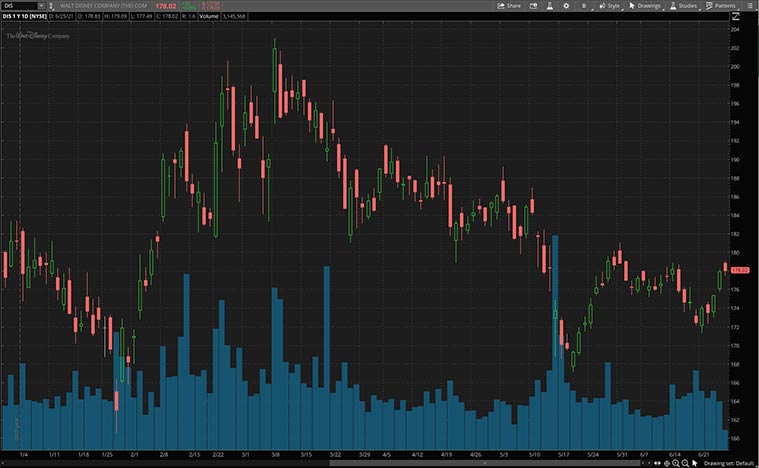The image size is (759, 468).
Task: Click the list menu icon at top right
Action: point(751,5)
